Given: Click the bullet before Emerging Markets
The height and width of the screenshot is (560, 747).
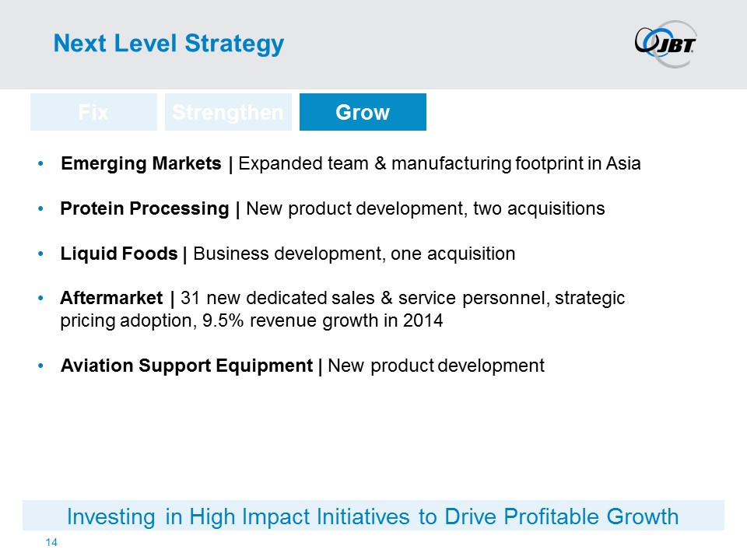Looking at the screenshot, I should click(42, 165).
